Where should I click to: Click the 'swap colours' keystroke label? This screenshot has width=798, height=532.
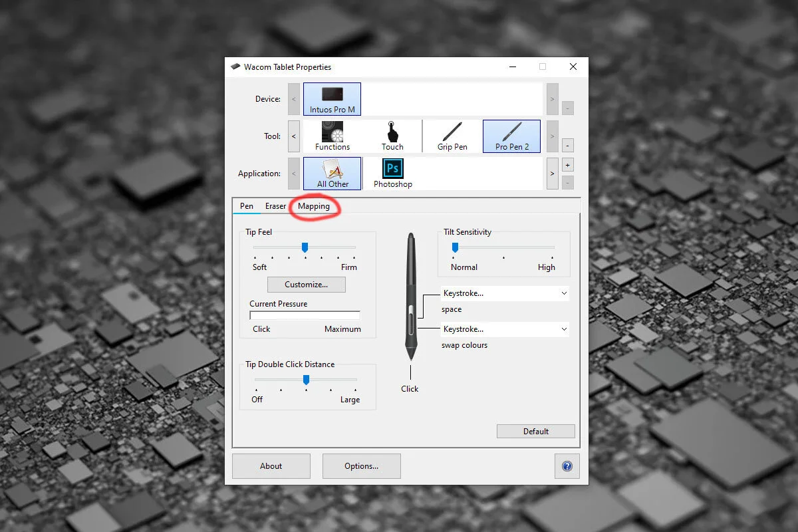[464, 345]
